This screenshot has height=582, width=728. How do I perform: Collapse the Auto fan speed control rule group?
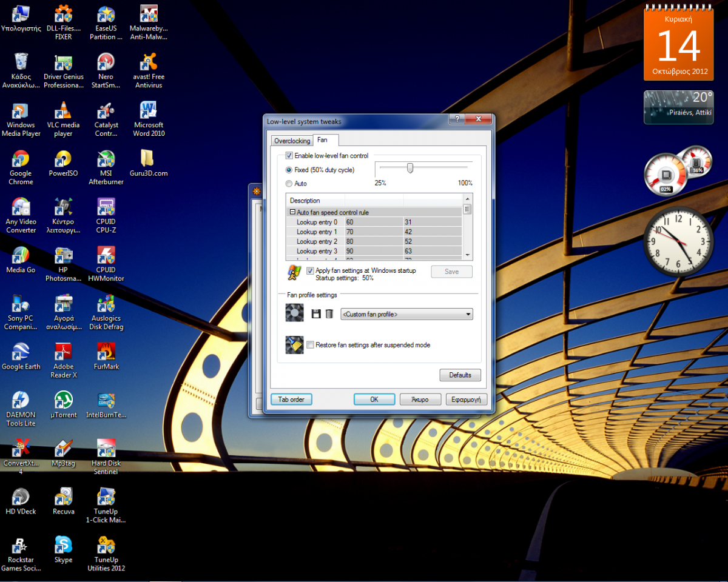tap(292, 212)
